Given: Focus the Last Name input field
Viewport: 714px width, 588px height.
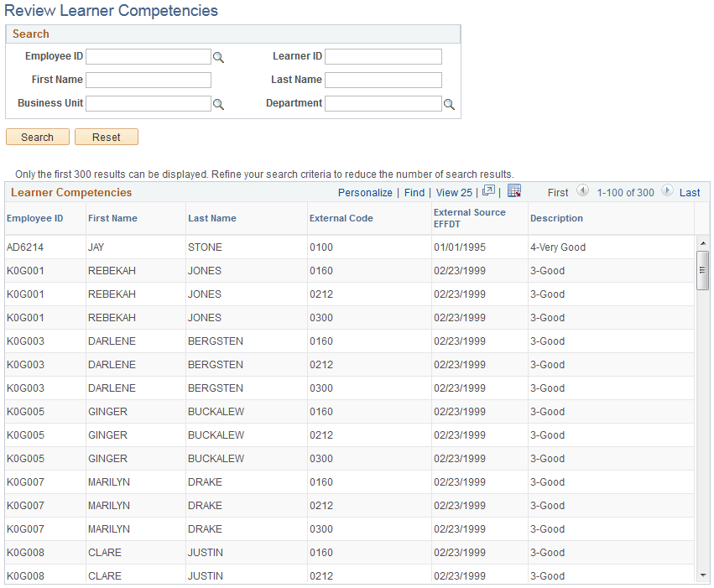Looking at the screenshot, I should 383,80.
